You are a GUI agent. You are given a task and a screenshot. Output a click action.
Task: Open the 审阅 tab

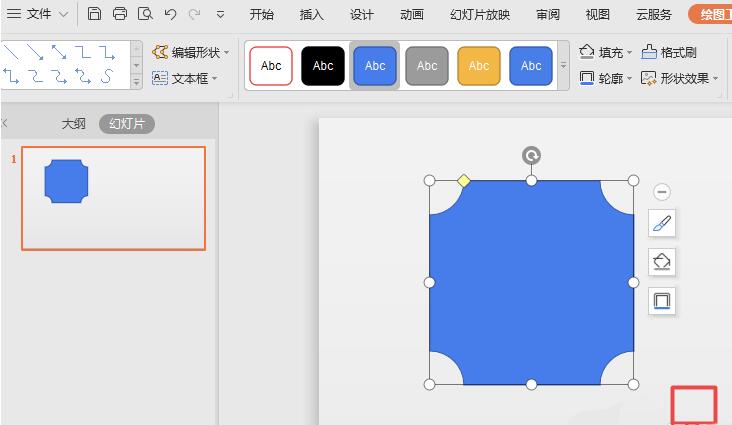548,14
